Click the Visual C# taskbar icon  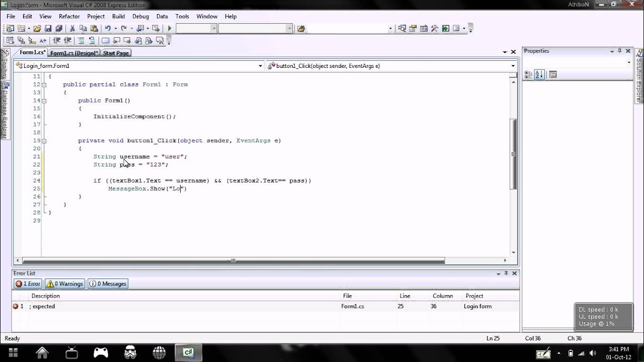pos(189,352)
